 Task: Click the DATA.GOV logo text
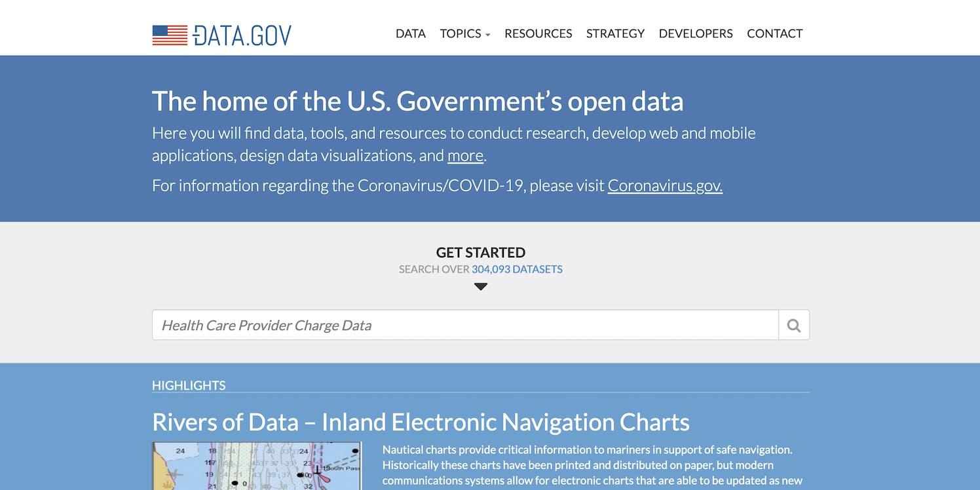click(242, 35)
